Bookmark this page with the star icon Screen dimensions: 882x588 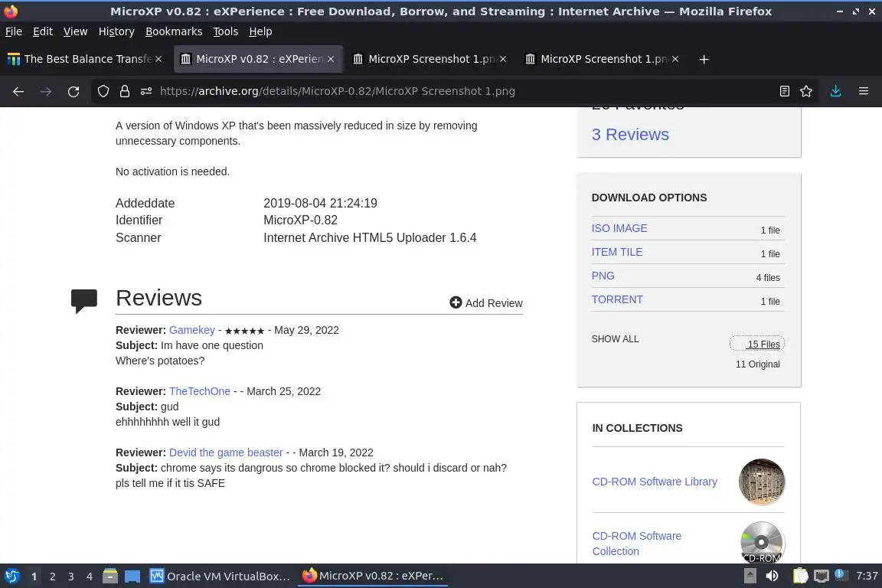point(806,91)
